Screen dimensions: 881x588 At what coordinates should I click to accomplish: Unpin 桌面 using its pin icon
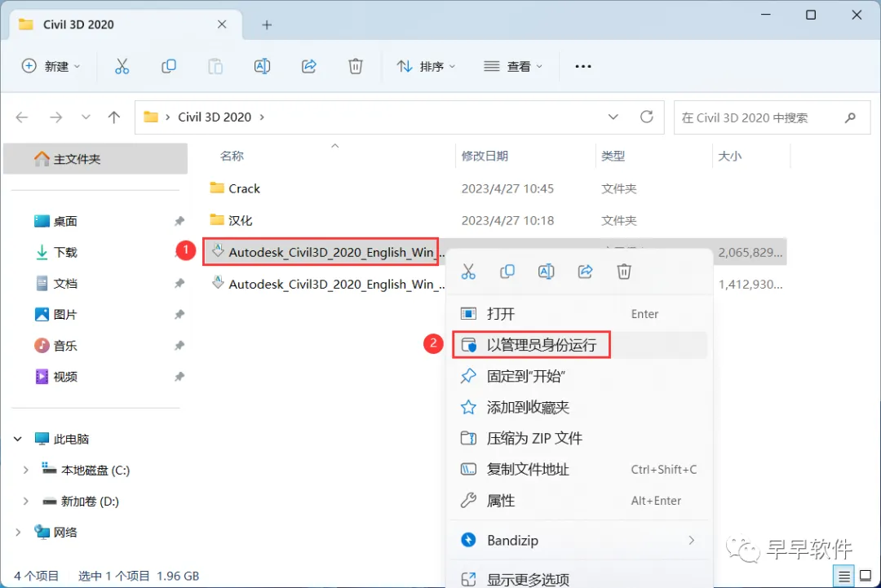(x=179, y=221)
